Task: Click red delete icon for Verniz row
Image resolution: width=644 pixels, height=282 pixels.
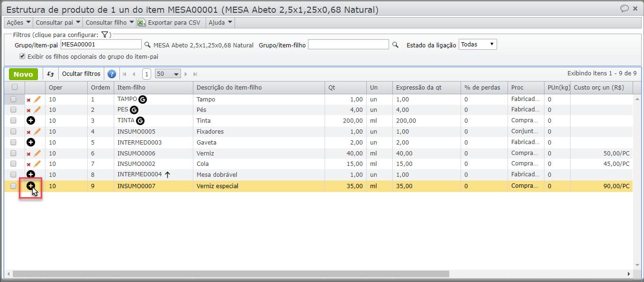Action: tap(28, 154)
